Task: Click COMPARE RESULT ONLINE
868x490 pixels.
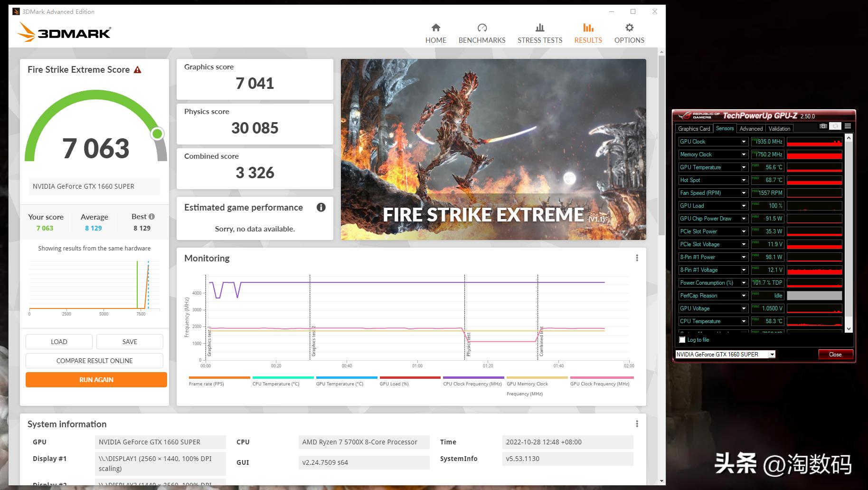Action: pyautogui.click(x=94, y=360)
